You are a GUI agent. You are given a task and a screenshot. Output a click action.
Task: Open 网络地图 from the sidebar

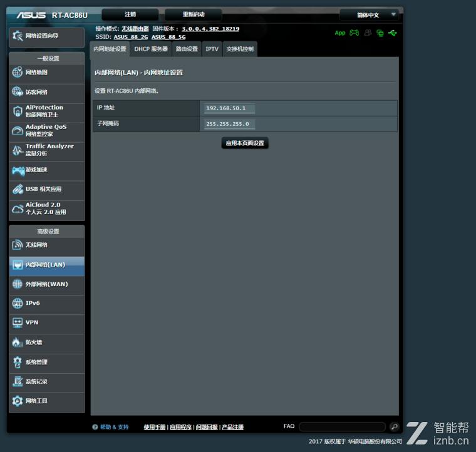[46, 73]
